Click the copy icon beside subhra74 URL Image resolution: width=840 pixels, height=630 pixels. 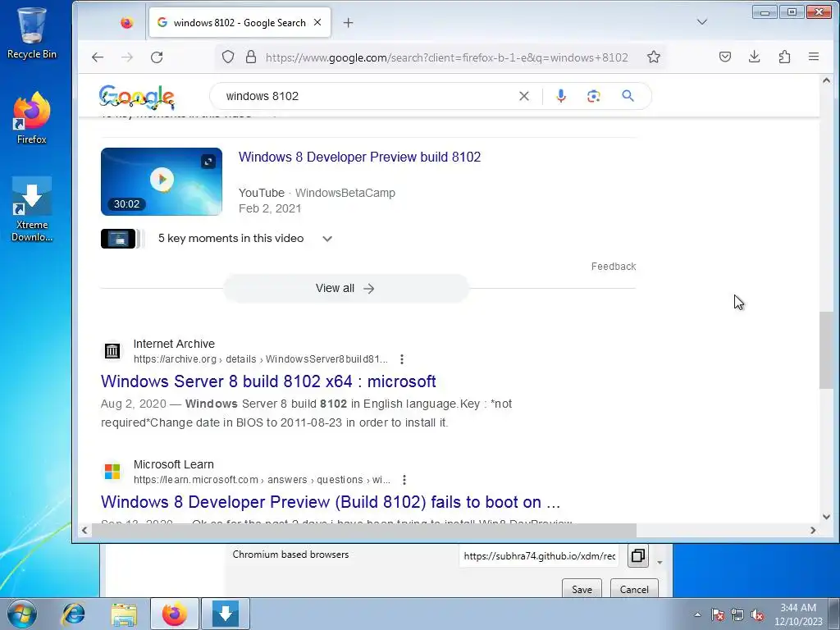pyautogui.click(x=637, y=555)
